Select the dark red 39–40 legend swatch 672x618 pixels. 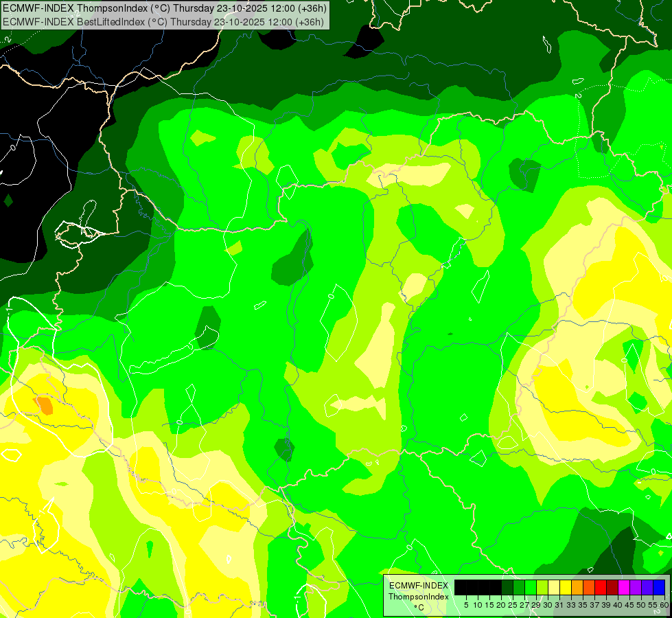point(612,588)
